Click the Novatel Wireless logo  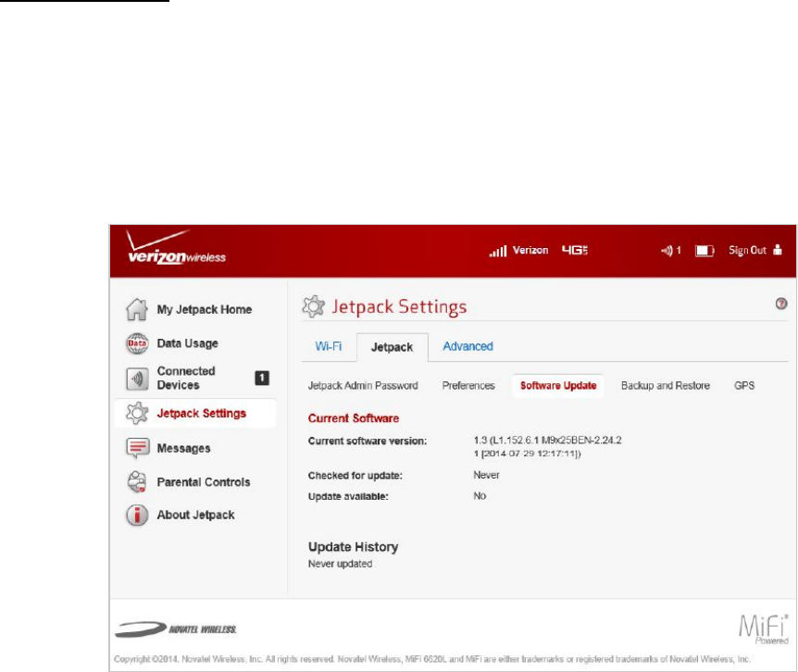(176, 629)
